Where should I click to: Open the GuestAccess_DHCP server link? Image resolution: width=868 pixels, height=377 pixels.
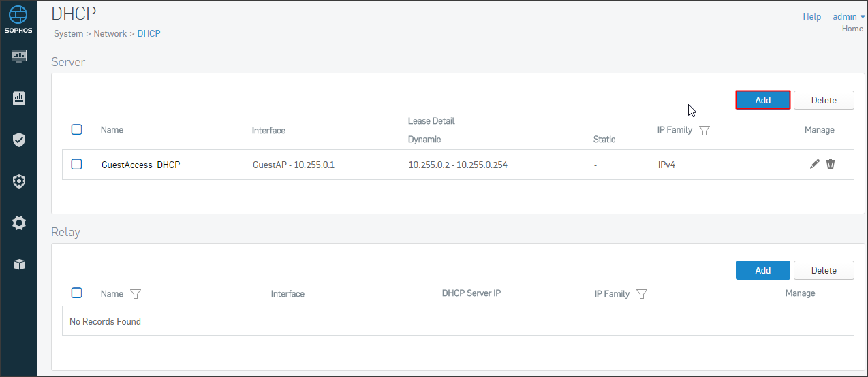[140, 165]
